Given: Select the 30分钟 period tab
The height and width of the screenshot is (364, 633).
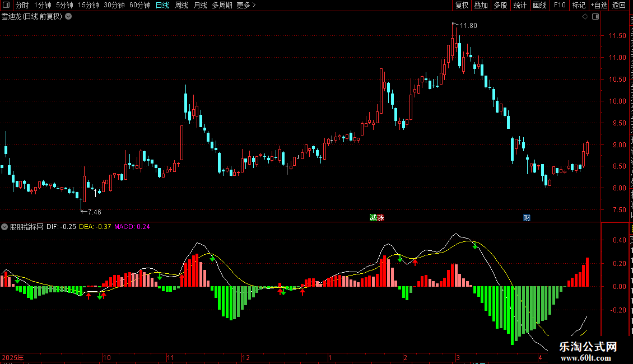Looking at the screenshot, I should coord(114,5).
